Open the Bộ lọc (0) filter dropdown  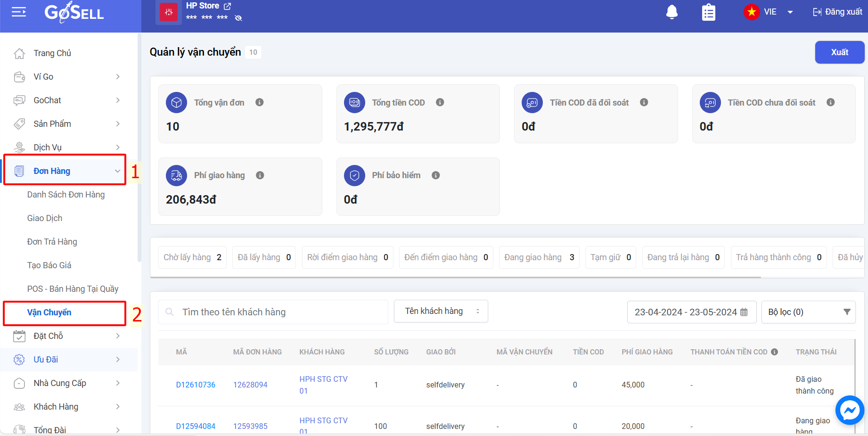[809, 312]
